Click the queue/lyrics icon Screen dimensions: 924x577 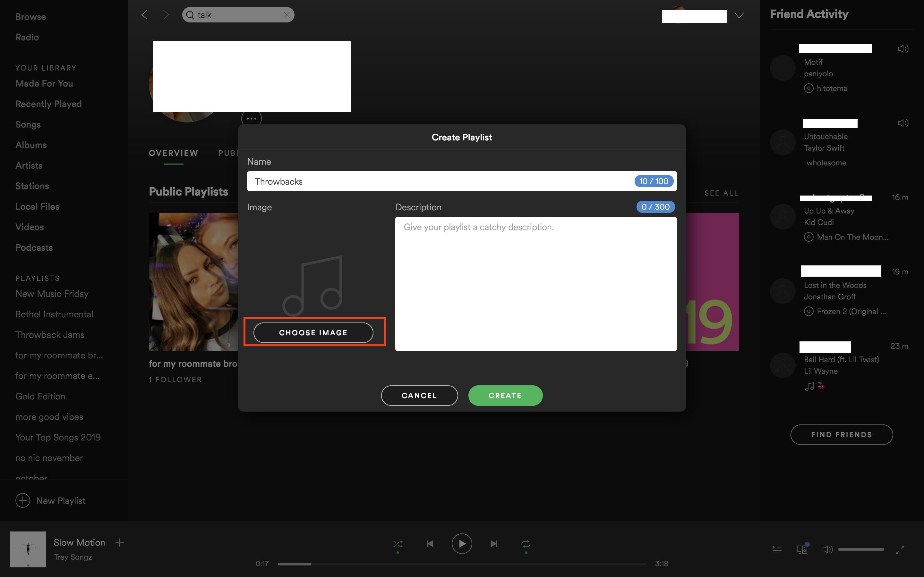point(776,549)
